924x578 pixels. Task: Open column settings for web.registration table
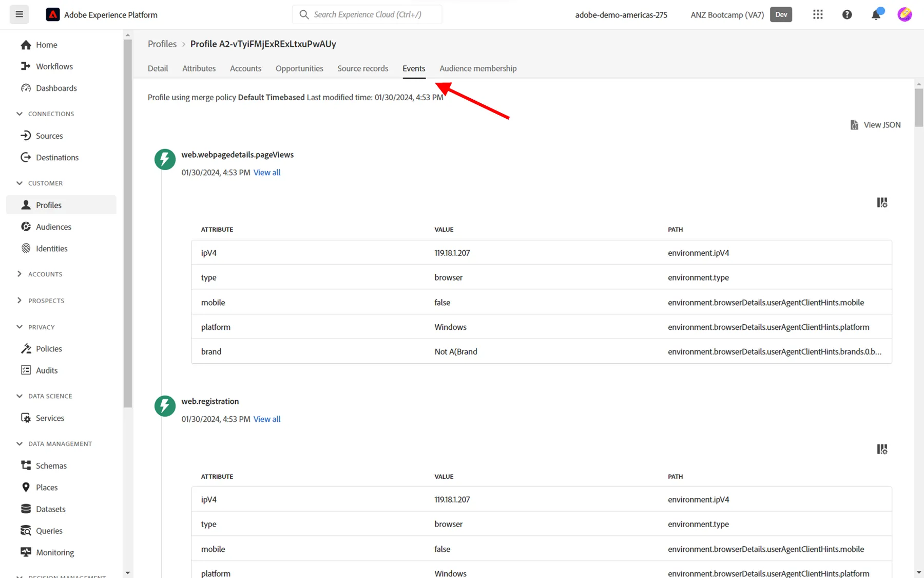882,449
